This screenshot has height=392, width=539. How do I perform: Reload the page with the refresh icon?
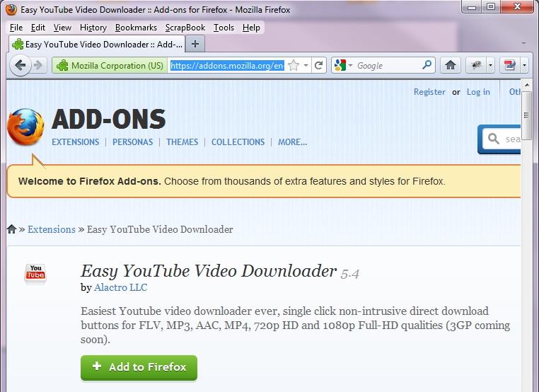point(318,65)
